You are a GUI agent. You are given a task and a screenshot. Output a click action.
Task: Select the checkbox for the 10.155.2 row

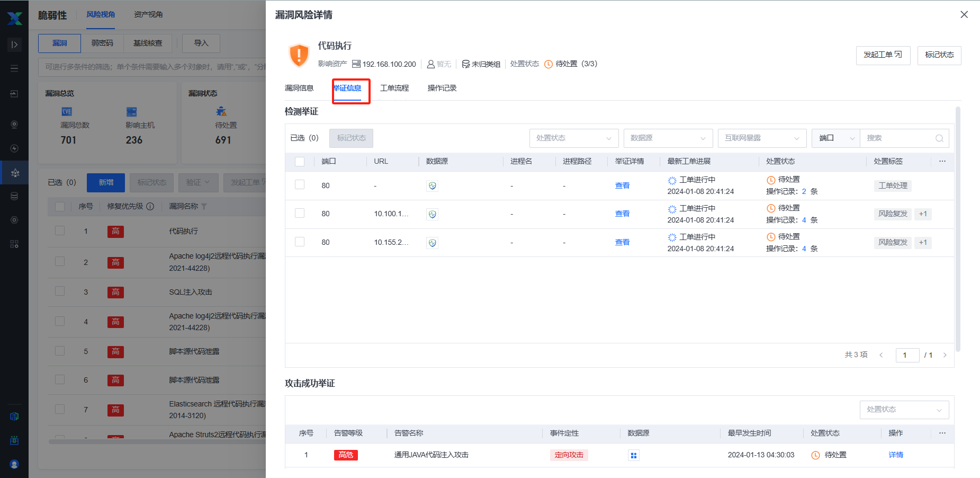click(300, 242)
